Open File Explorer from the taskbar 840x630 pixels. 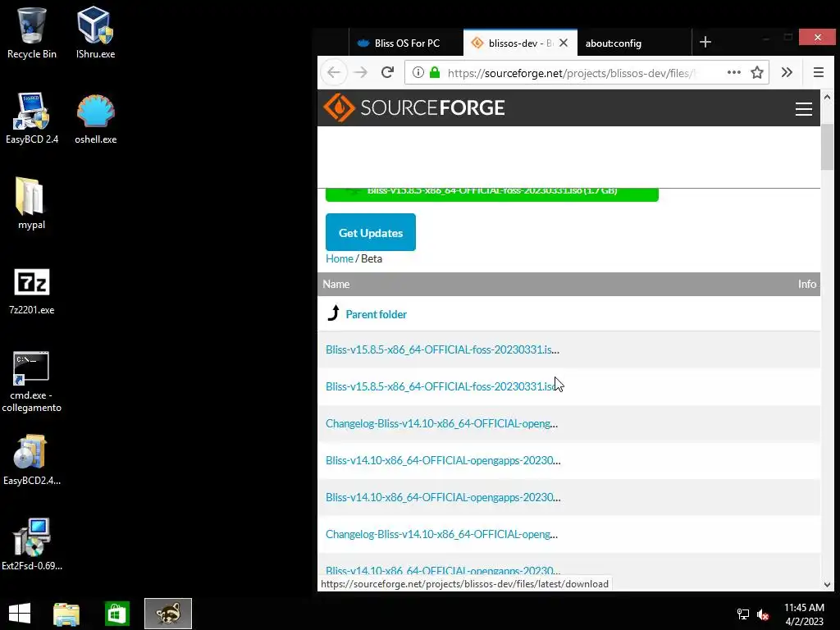(66, 614)
